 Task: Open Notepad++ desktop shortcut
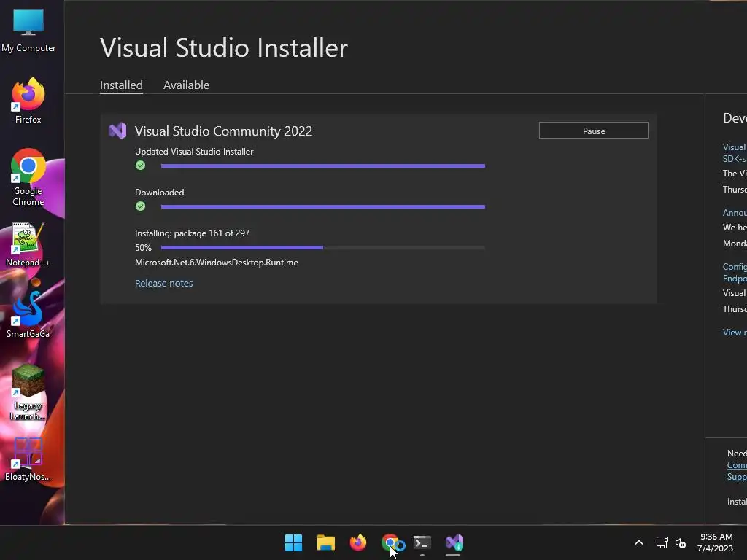[28, 244]
